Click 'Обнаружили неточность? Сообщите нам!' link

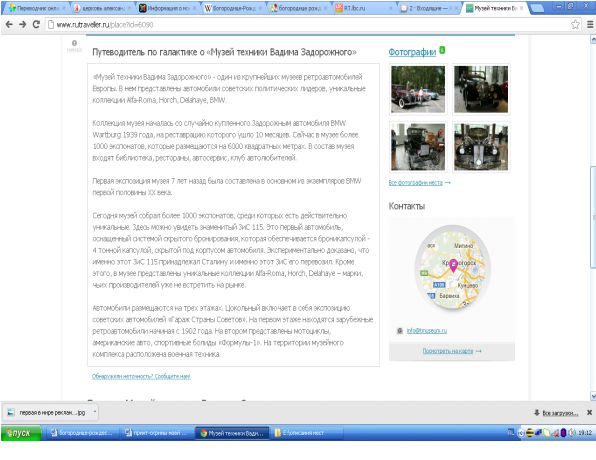(x=141, y=376)
